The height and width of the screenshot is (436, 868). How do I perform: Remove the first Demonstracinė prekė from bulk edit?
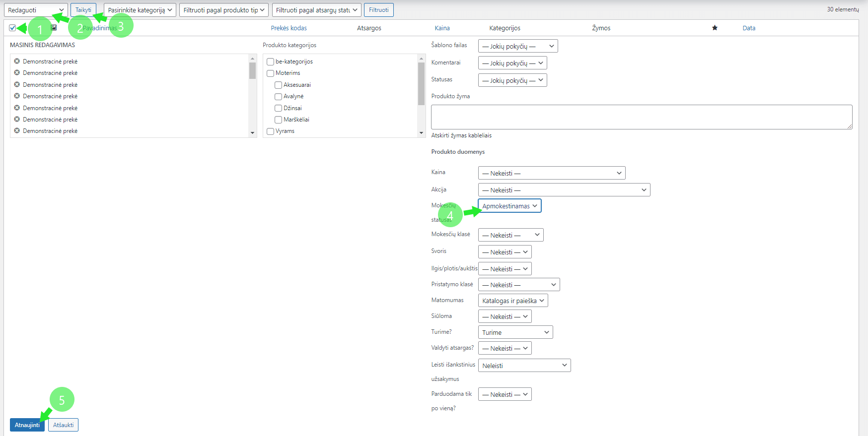click(x=17, y=61)
